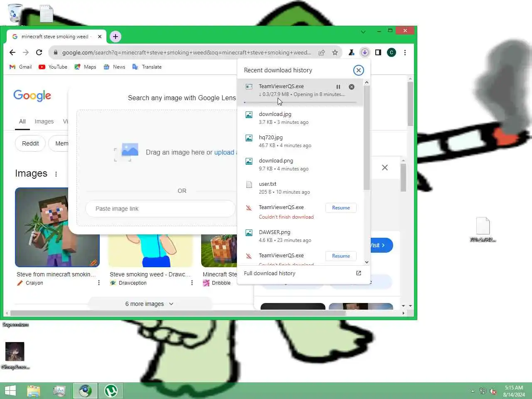Open the profile avatar C
Viewport: 532px width, 399px height.
pos(392,52)
